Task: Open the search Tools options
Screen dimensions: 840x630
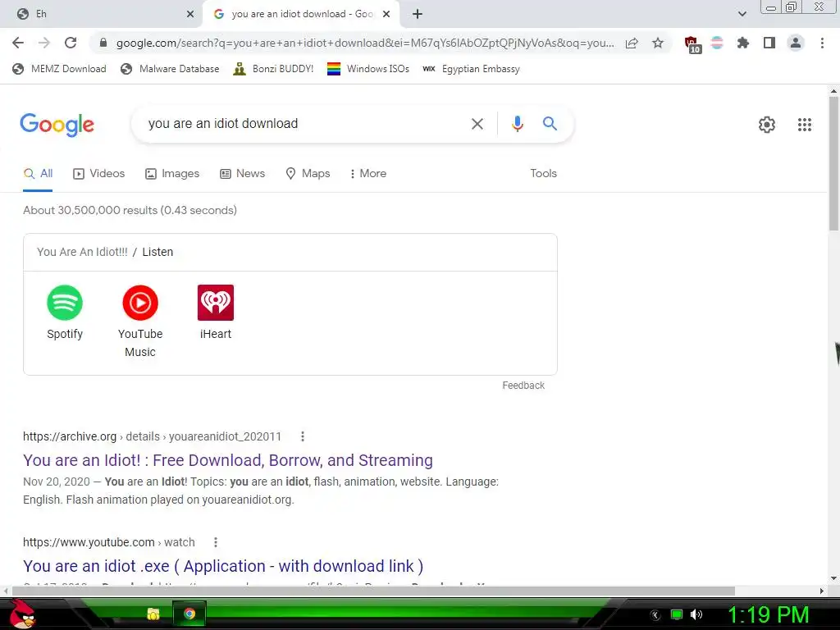Action: (543, 174)
